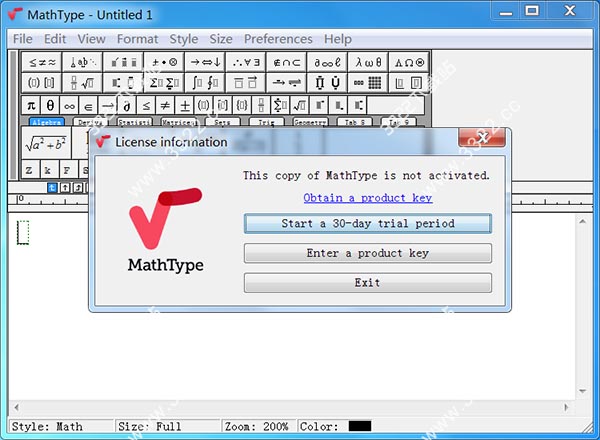The image size is (600, 440).
Task: Insert the infinity symbol from small bar
Action: tap(69, 105)
